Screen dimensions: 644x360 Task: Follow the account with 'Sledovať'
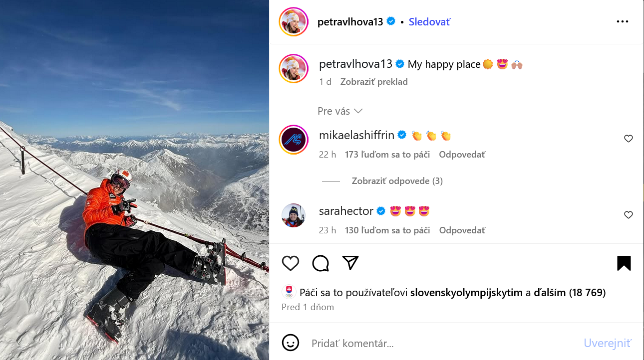[x=429, y=21]
